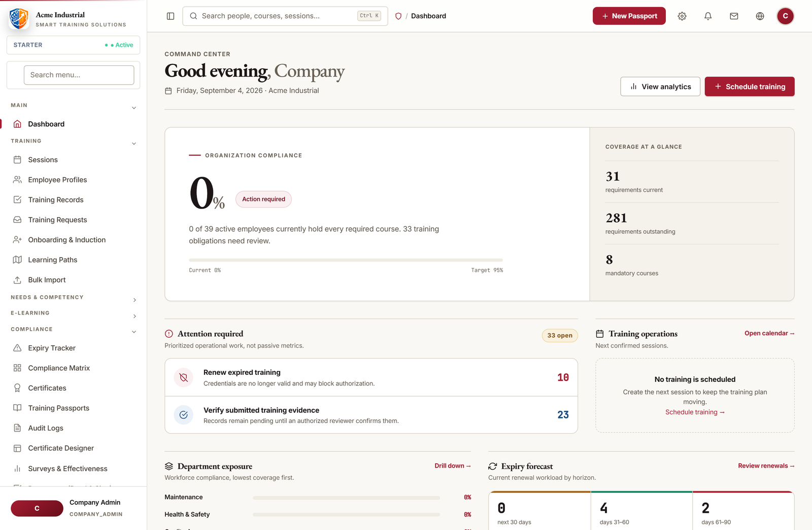Collapse the COMPLIANCE section chevron
This screenshot has width=812, height=530.
(x=134, y=332)
